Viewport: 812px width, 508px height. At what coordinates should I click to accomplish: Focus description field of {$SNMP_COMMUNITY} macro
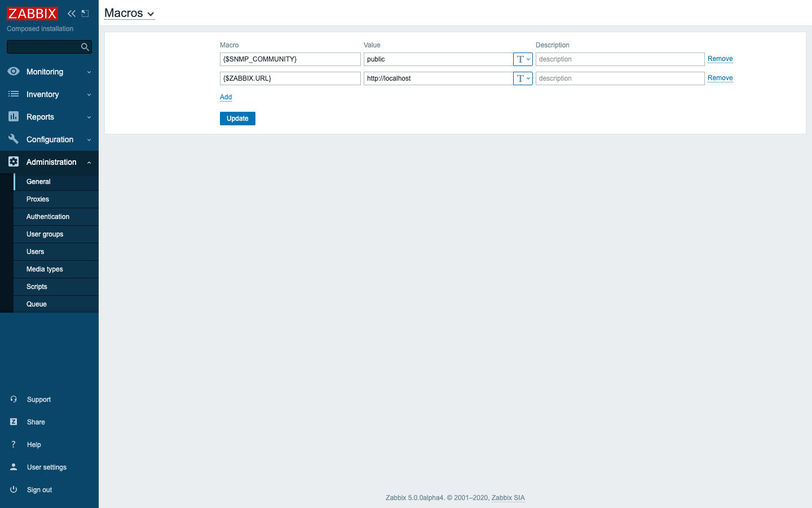tap(619, 59)
